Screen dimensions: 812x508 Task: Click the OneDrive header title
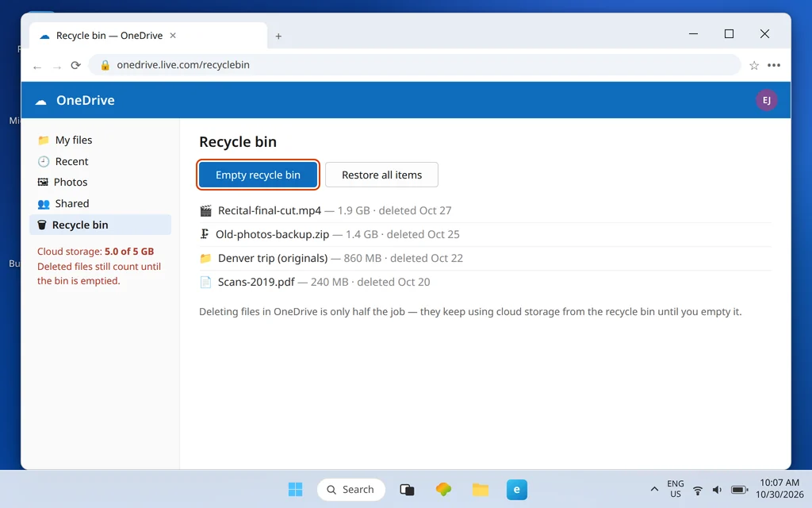86,100
